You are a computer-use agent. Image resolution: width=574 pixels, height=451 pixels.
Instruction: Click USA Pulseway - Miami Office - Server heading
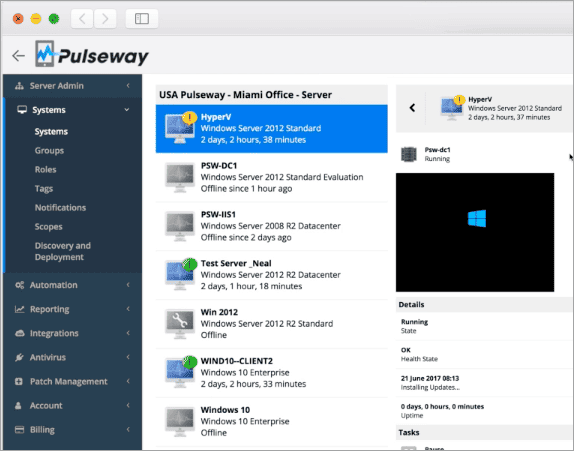coord(245,95)
